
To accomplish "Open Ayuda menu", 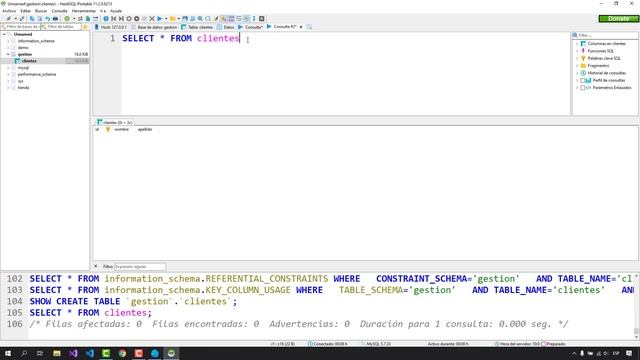I will tap(116, 11).
